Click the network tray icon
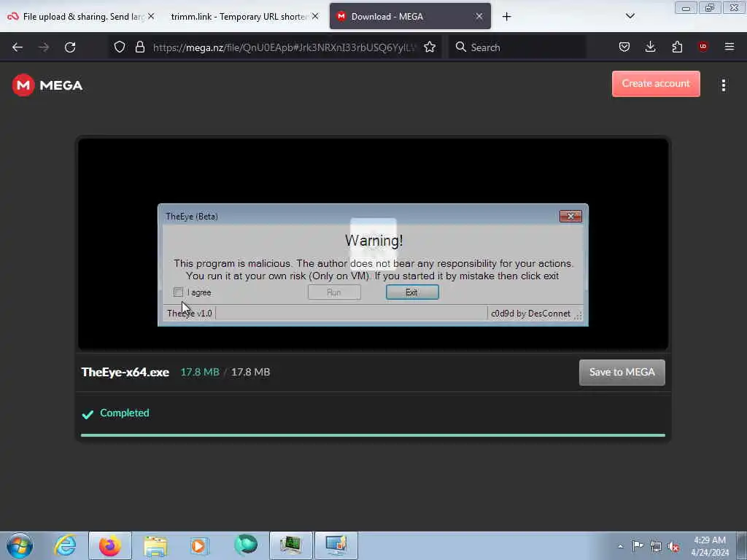This screenshot has height=560, width=747. click(x=656, y=546)
